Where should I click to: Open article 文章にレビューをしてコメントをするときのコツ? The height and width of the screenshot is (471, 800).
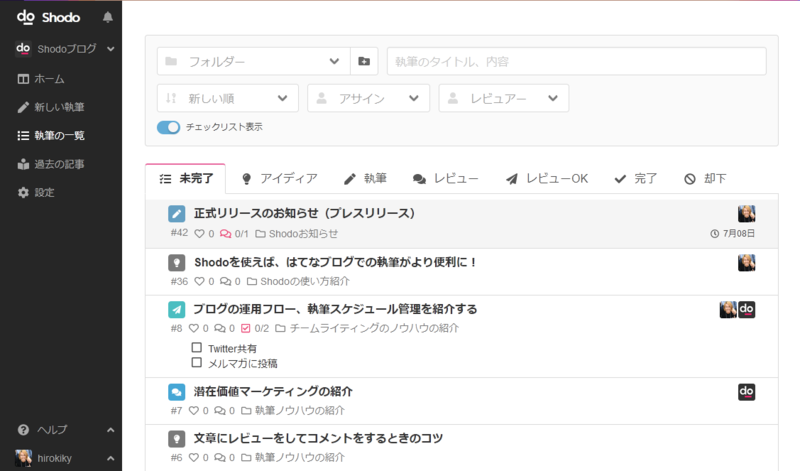click(318, 438)
